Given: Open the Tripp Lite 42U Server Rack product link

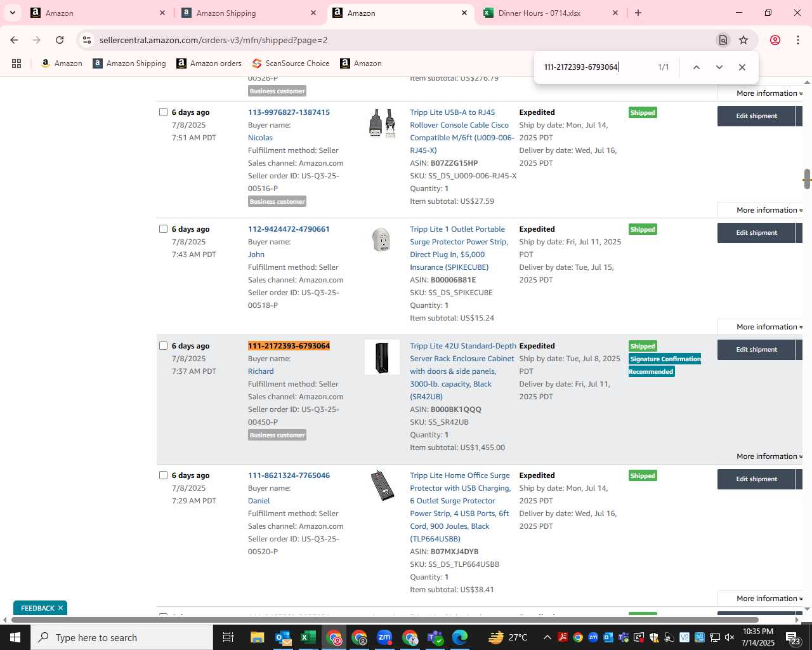Looking at the screenshot, I should pyautogui.click(x=462, y=371).
